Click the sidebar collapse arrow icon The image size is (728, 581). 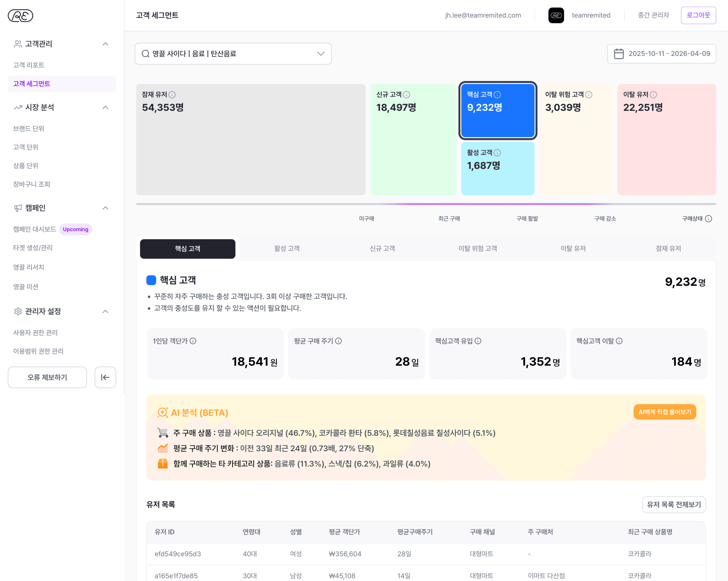tap(105, 377)
